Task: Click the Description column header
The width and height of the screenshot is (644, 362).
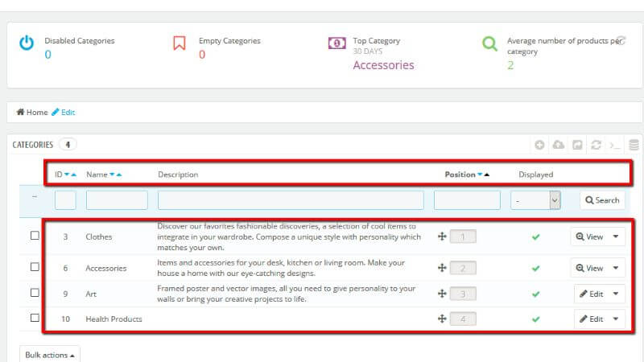Action: click(x=178, y=175)
